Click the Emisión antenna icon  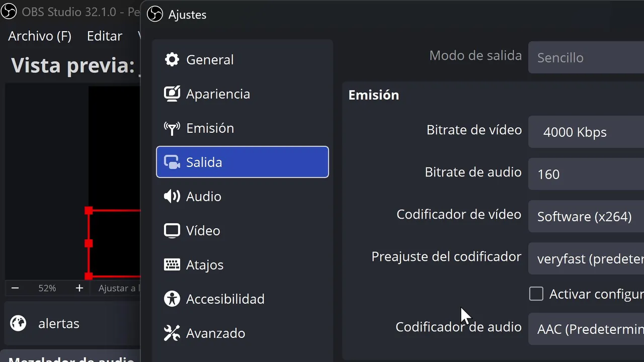(172, 128)
